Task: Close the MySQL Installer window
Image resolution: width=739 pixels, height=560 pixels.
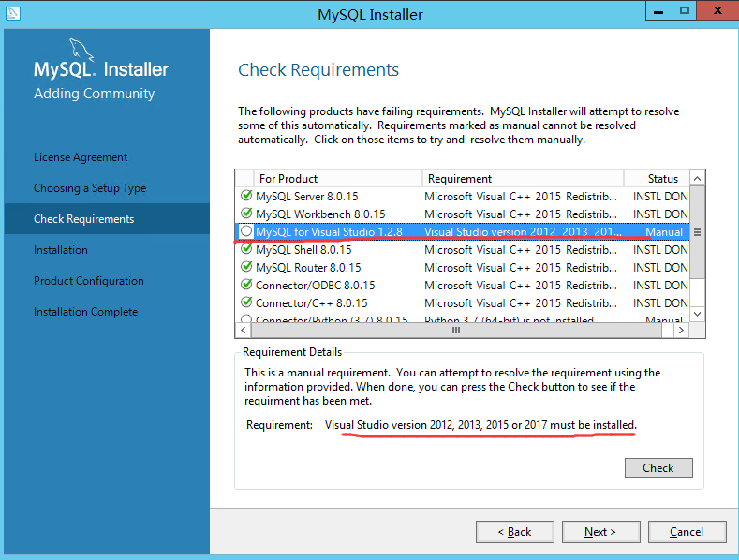Action: pyautogui.click(x=717, y=11)
